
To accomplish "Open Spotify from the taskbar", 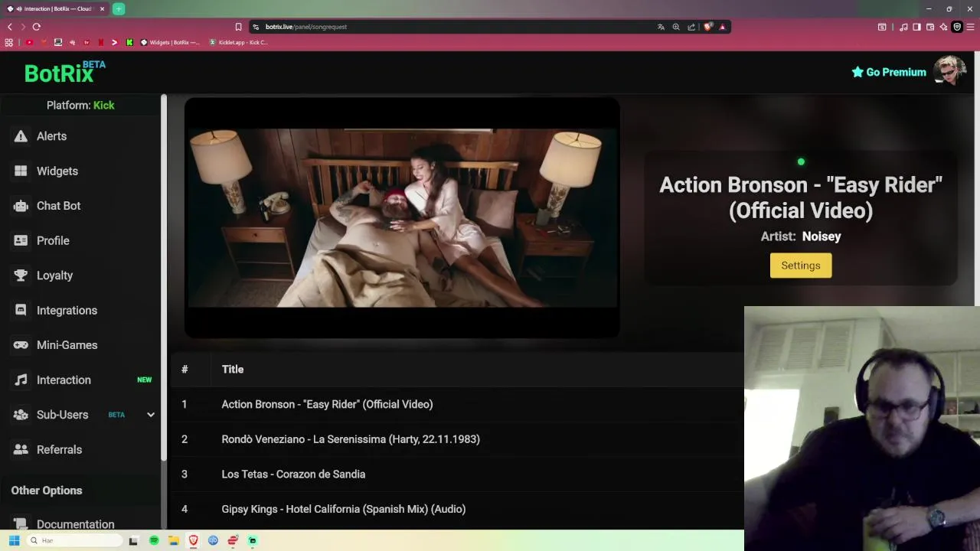I will coord(154,540).
